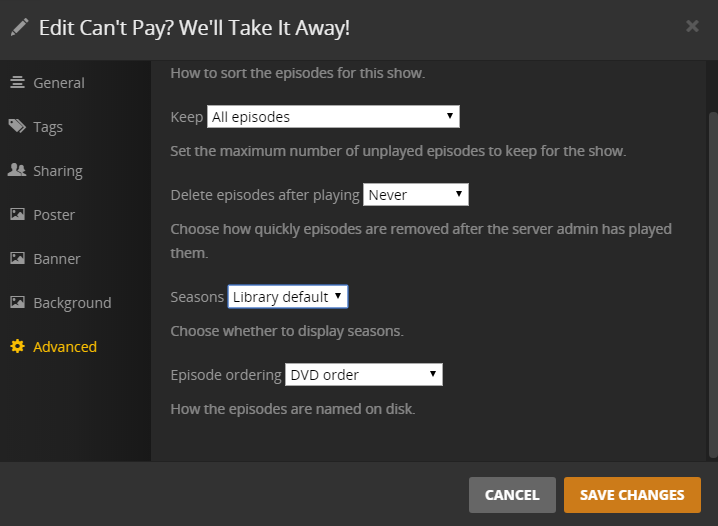Expand the Seasons dropdown
718x526 pixels.
(x=288, y=297)
